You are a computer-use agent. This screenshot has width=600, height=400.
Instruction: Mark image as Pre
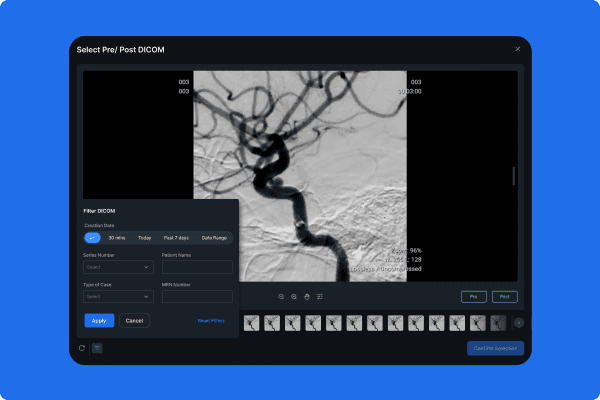pos(474,297)
